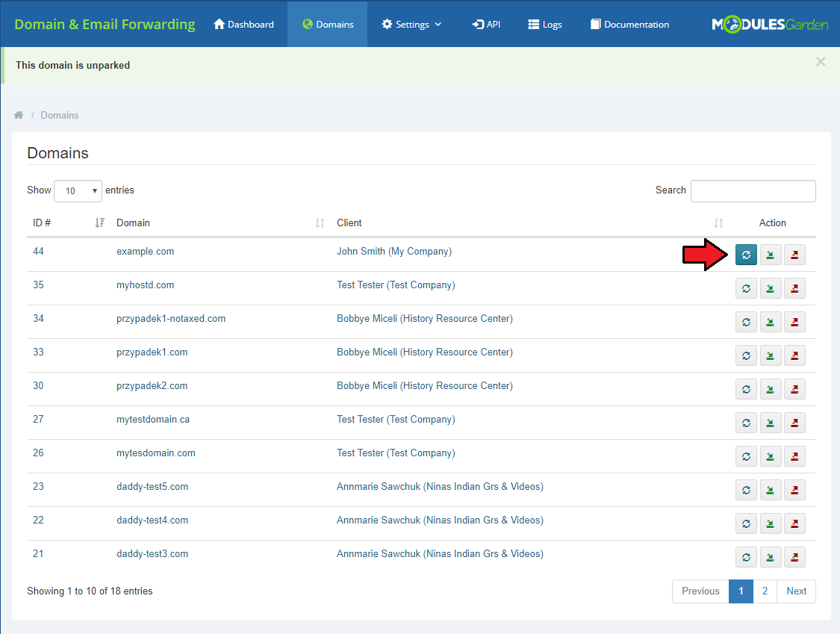The width and height of the screenshot is (840, 634).
Task: Click green arrow icon for daddy-test3.com
Action: [771, 557]
